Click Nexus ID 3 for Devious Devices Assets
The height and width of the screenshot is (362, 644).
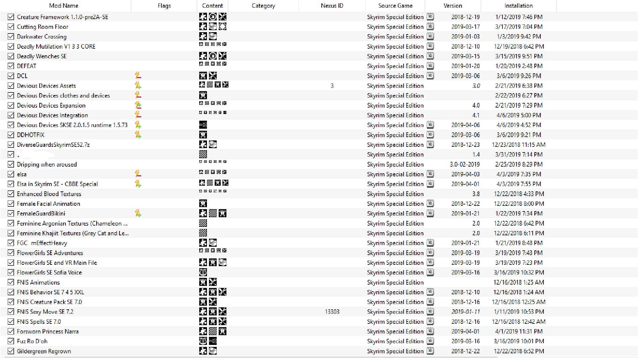click(332, 86)
